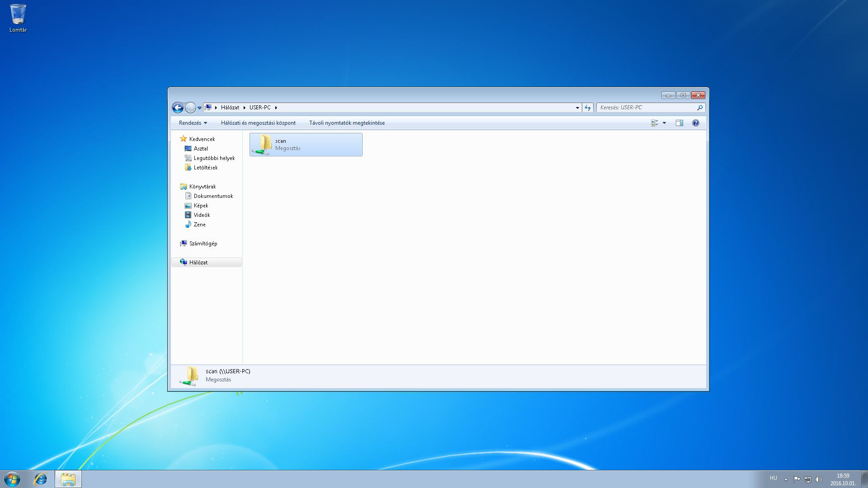Open help with the question mark icon

tap(696, 123)
